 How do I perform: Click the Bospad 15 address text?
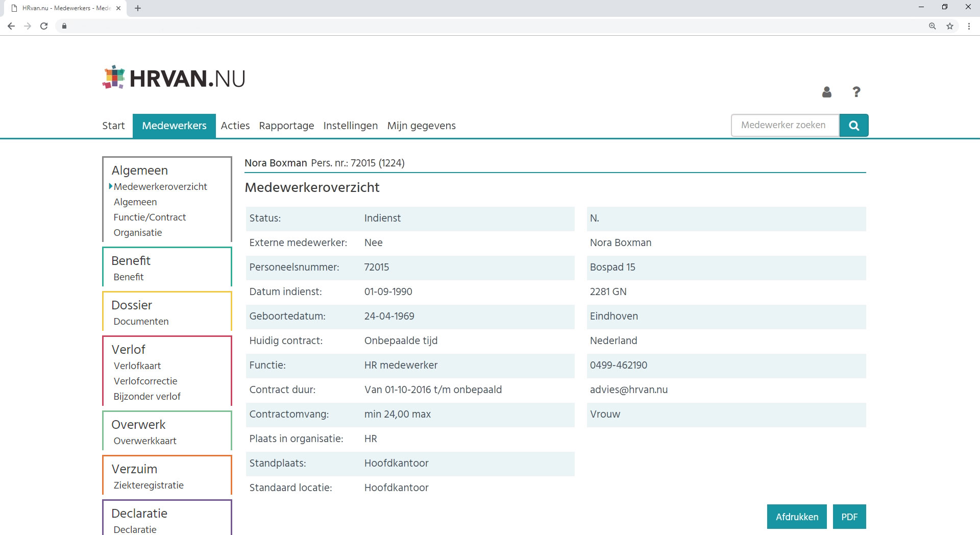pyautogui.click(x=612, y=267)
